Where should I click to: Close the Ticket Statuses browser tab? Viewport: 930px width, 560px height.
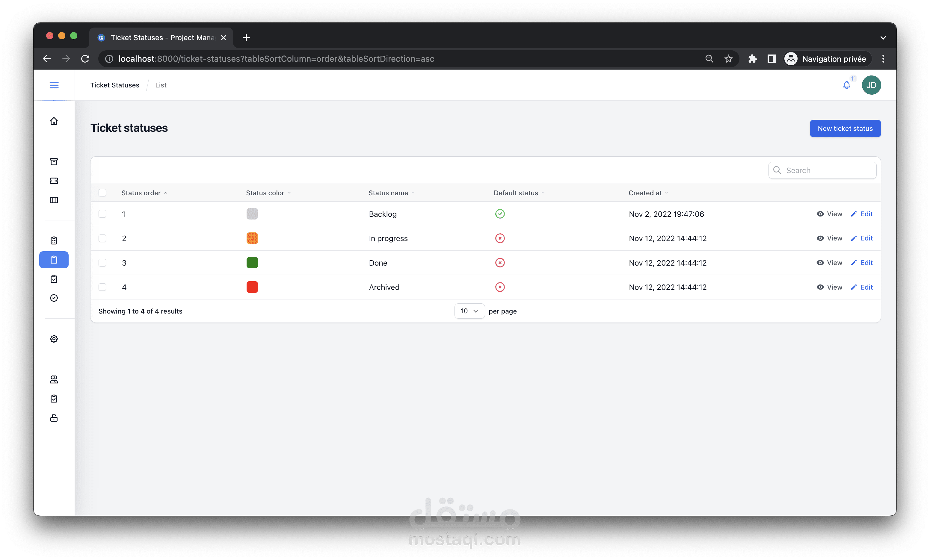(x=224, y=37)
